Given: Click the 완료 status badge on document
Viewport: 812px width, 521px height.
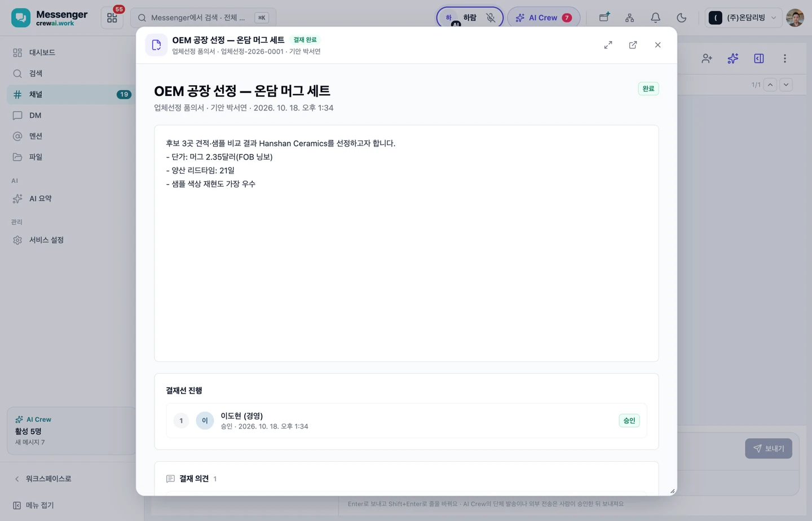Looking at the screenshot, I should coord(648,89).
